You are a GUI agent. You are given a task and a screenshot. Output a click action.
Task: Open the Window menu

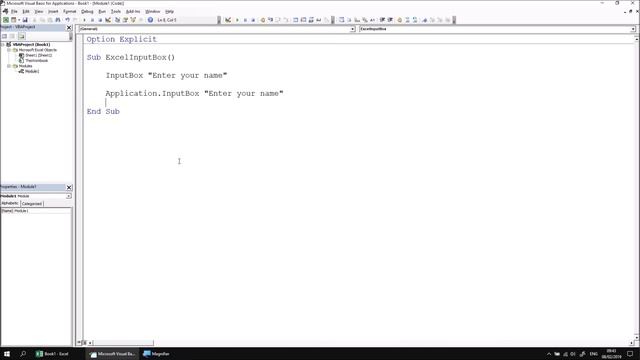(153, 11)
